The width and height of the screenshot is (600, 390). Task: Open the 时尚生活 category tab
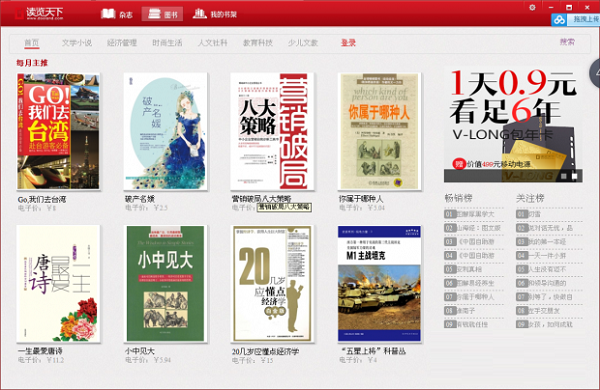click(x=167, y=42)
